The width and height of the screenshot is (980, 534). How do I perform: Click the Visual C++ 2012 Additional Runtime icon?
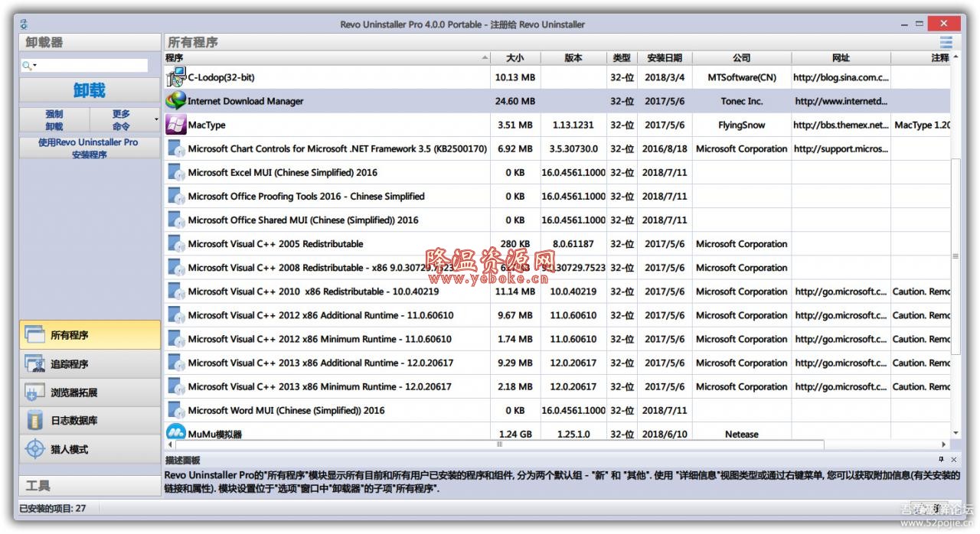point(176,314)
